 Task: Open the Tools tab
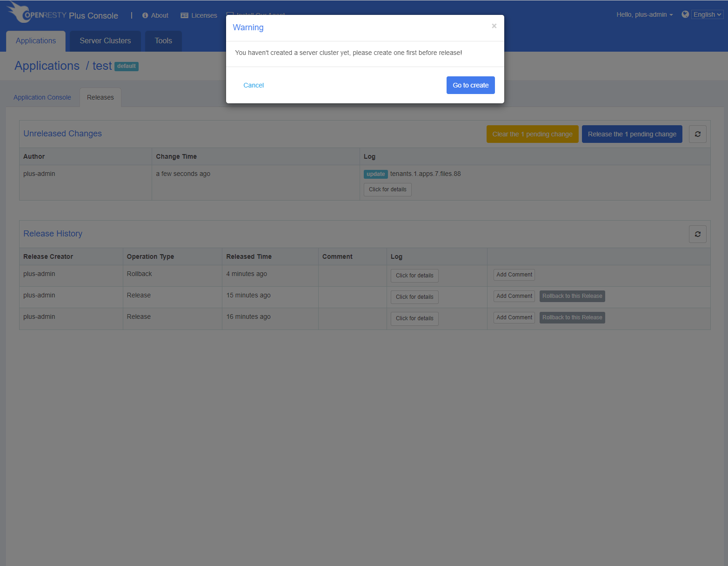pyautogui.click(x=163, y=41)
